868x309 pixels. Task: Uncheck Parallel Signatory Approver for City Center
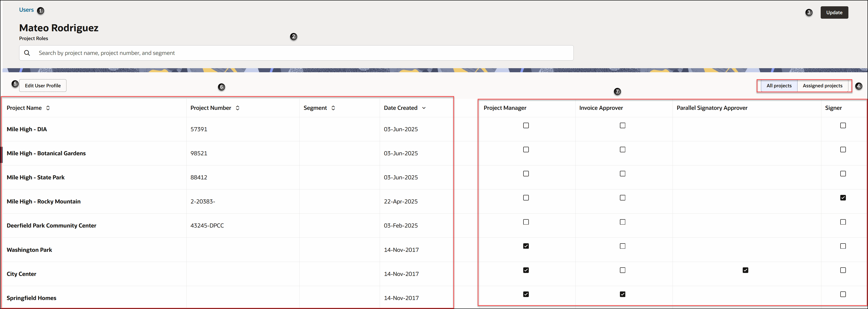(x=745, y=270)
